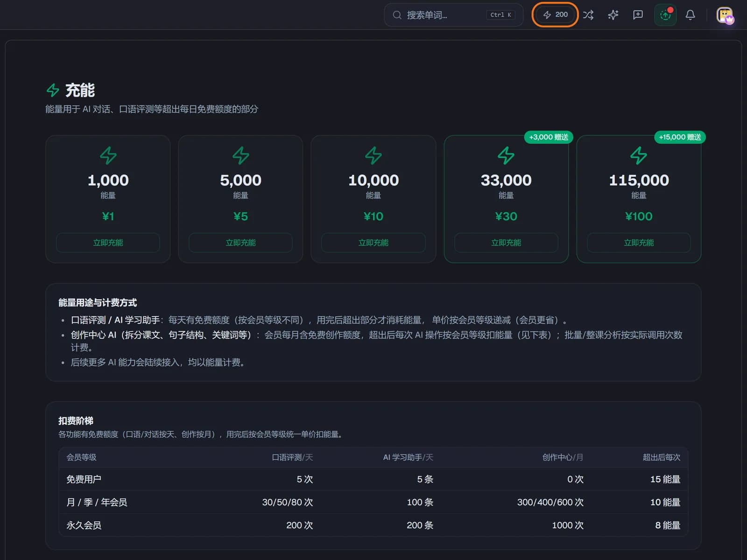Open the user avatar profile menu
Screen dimensions: 747x560
tap(725, 15)
